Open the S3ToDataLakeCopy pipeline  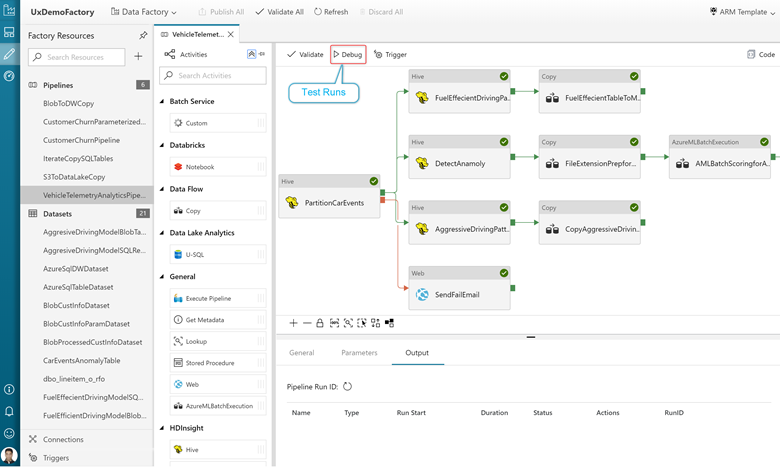pos(74,177)
